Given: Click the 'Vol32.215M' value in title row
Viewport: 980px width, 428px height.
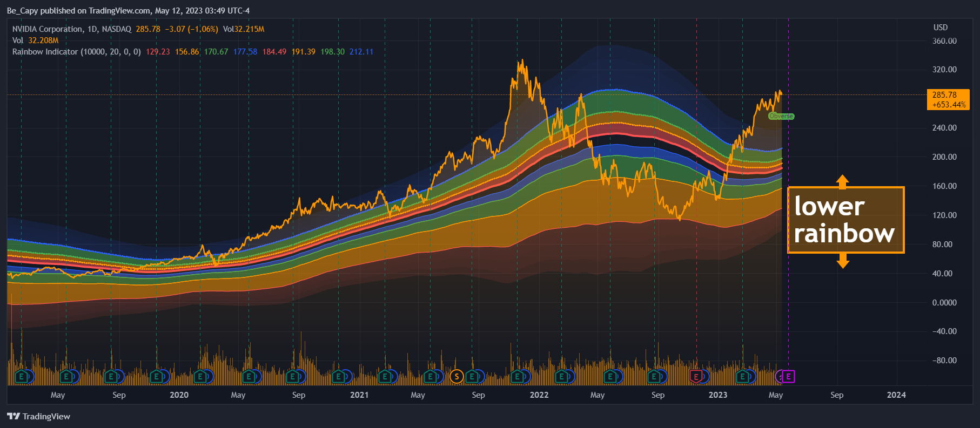Looking at the screenshot, I should tap(244, 29).
